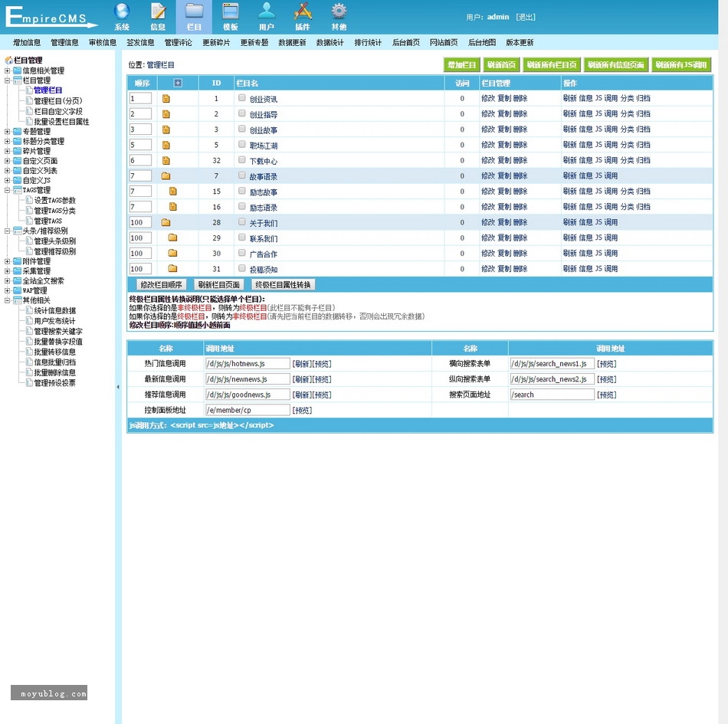This screenshot has height=724, width=728.
Task: Check the 创业资讯 column checkbox
Action: (242, 97)
